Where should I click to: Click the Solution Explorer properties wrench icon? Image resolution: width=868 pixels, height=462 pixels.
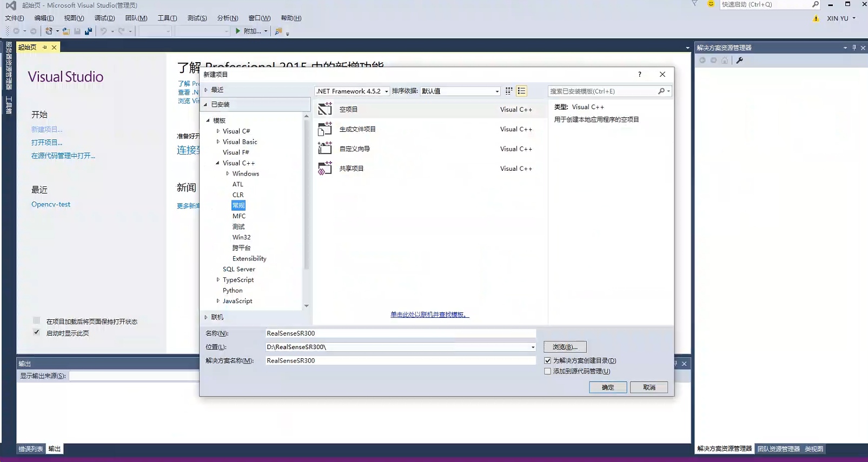[x=740, y=61]
